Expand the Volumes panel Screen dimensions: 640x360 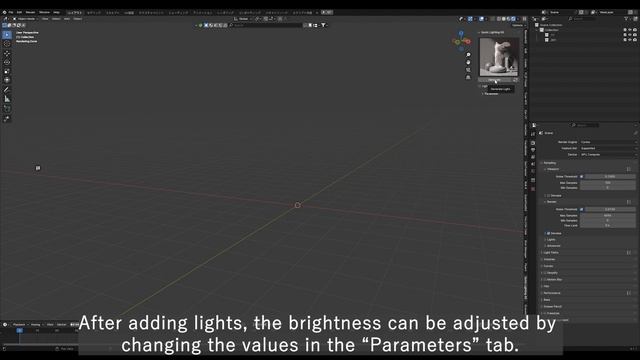(x=549, y=259)
